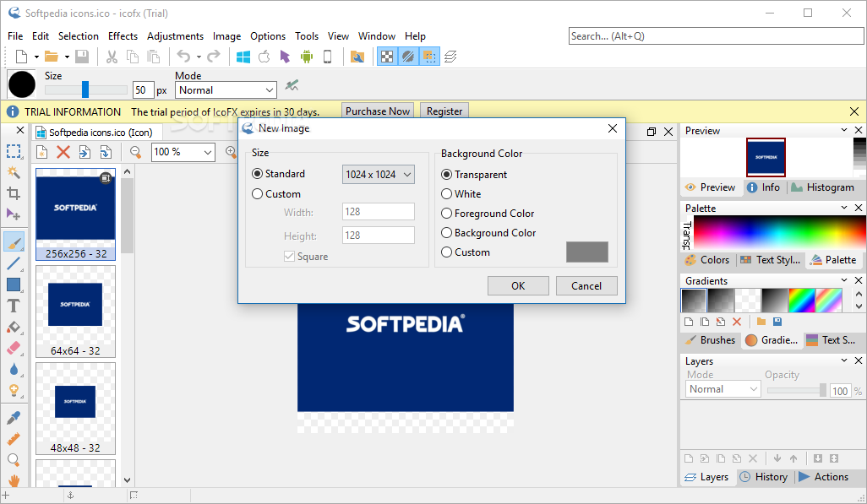This screenshot has height=504, width=867.
Task: Select the text tool
Action: [x=14, y=306]
